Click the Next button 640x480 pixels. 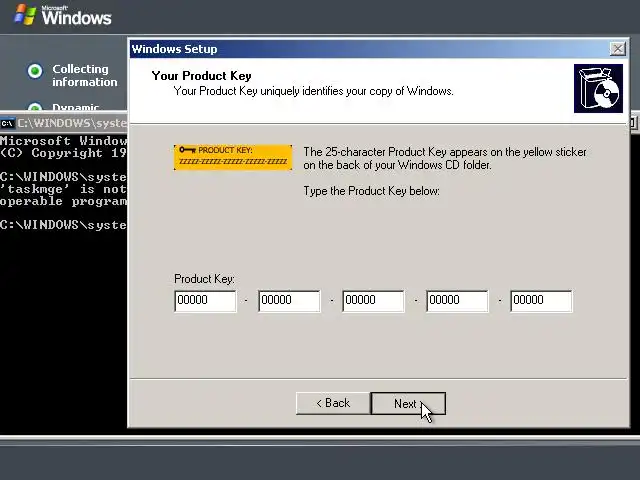point(408,403)
